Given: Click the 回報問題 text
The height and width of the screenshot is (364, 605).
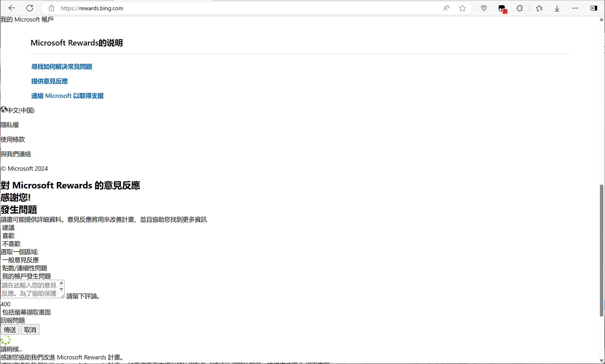Looking at the screenshot, I should [13, 320].
